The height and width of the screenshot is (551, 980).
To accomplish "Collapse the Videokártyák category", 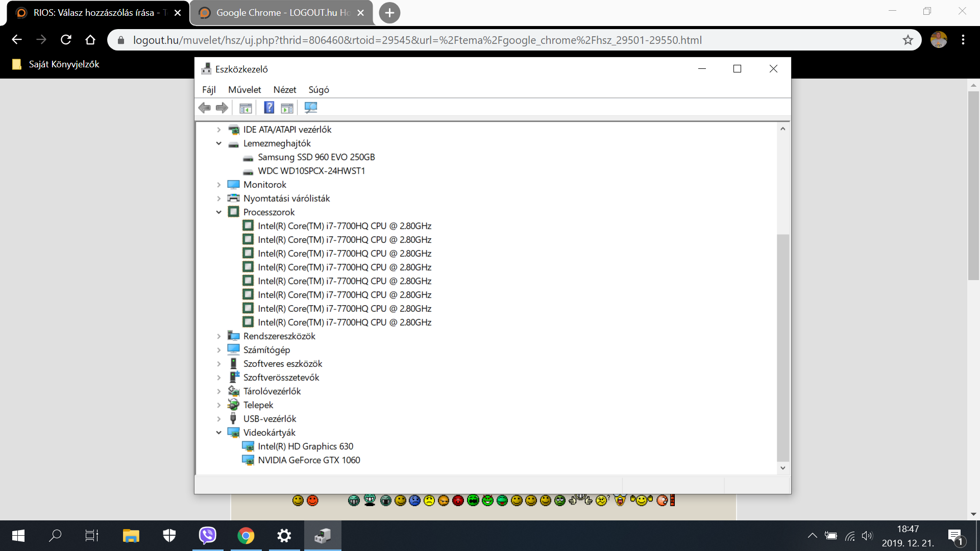I will point(219,433).
